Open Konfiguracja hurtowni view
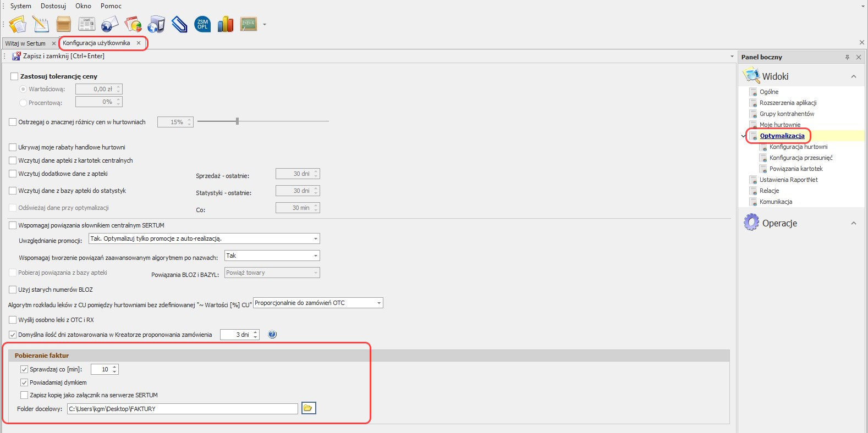 pyautogui.click(x=798, y=147)
